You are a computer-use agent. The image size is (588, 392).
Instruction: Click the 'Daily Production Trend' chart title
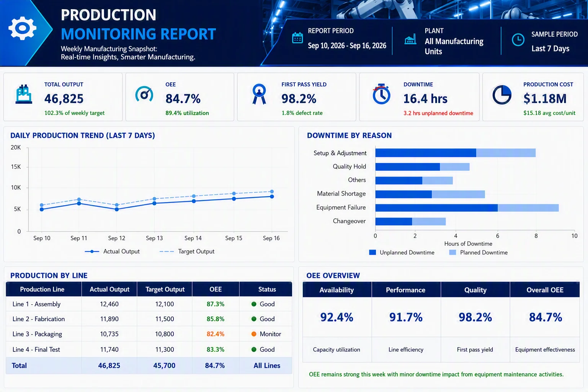[83, 136]
